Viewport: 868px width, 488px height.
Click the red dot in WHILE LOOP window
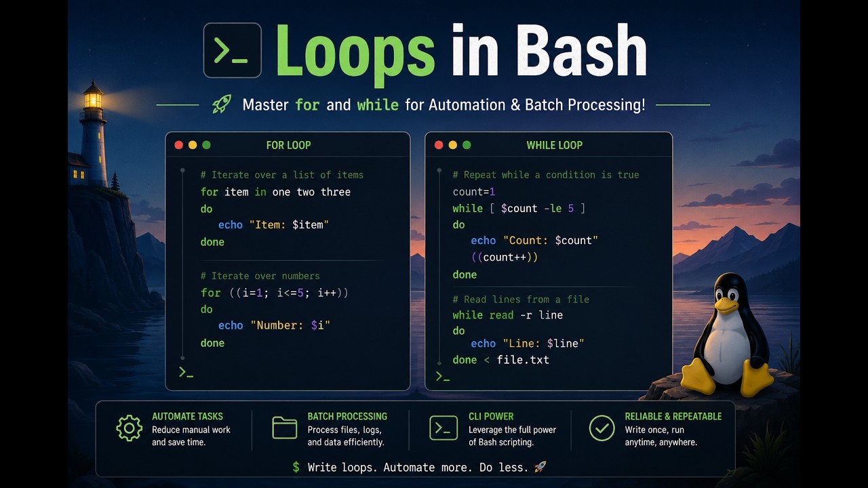pos(439,145)
